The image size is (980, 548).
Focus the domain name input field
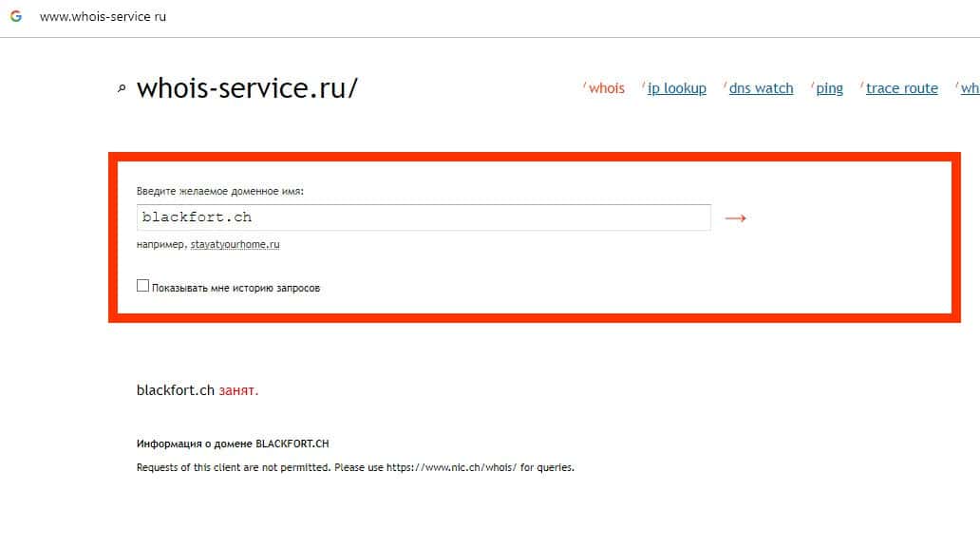pyautogui.click(x=424, y=217)
